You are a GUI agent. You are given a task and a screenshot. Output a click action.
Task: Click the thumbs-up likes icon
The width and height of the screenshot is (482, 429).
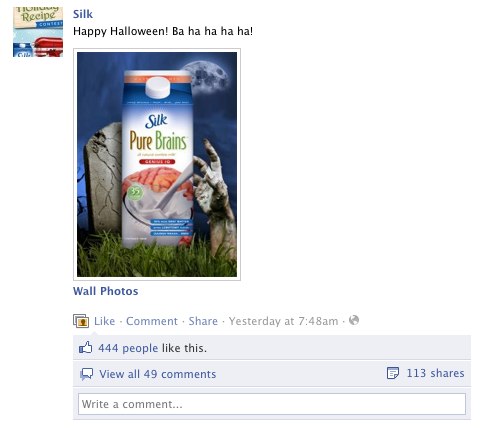click(86, 348)
